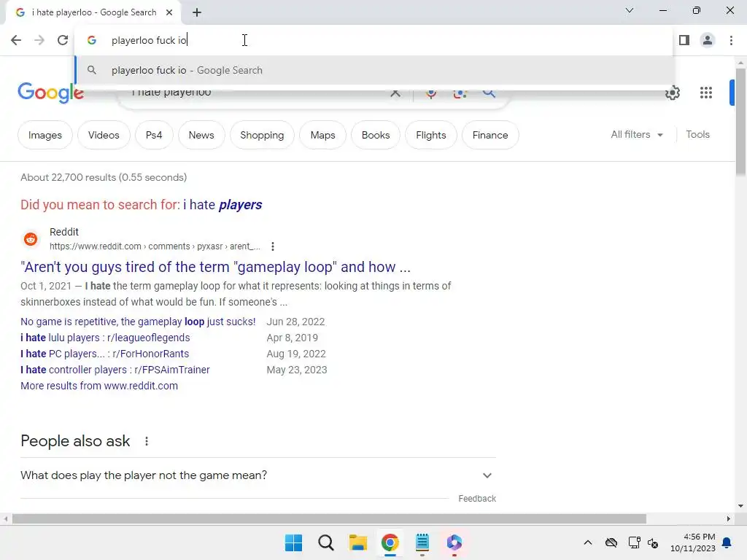
Task: Click the forward navigation arrow
Action: click(39, 40)
